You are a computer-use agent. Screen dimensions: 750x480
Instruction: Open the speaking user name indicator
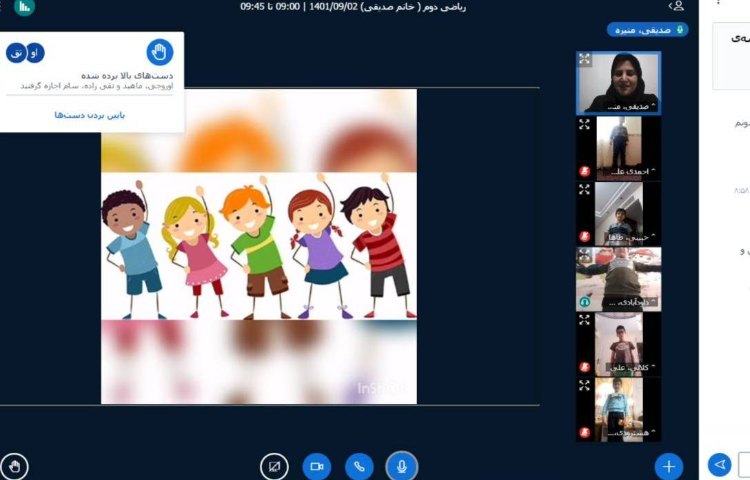pyautogui.click(x=647, y=29)
